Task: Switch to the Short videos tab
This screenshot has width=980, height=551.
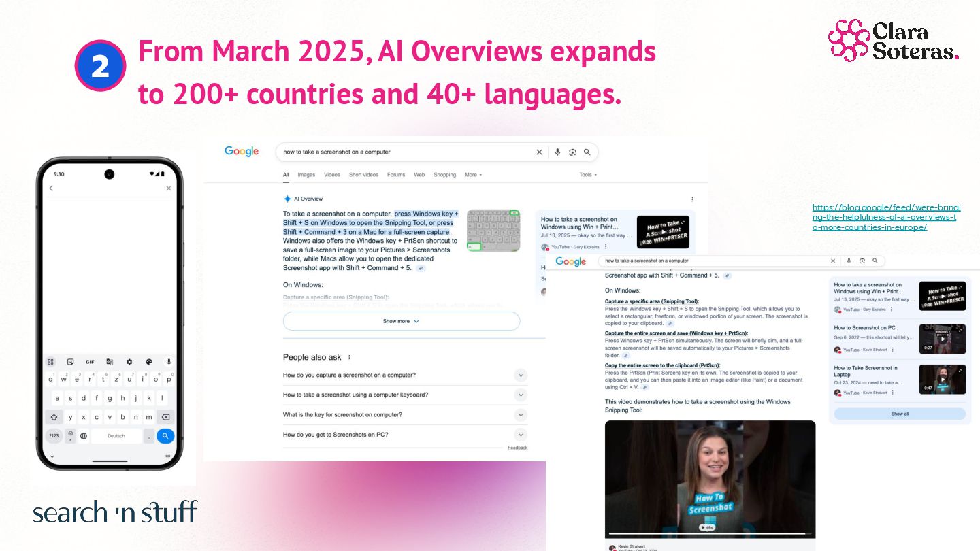Action: tap(363, 175)
